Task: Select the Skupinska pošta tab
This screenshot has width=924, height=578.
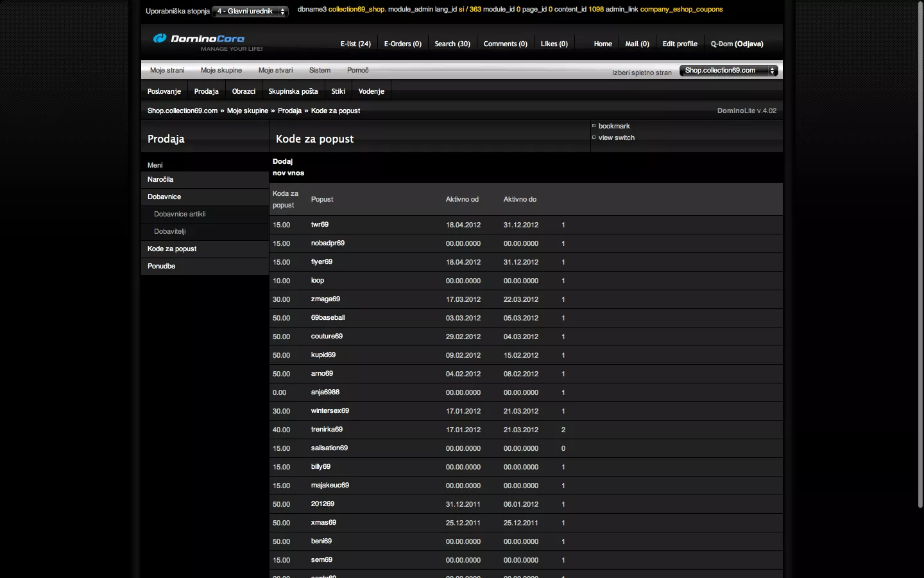Action: pyautogui.click(x=293, y=92)
